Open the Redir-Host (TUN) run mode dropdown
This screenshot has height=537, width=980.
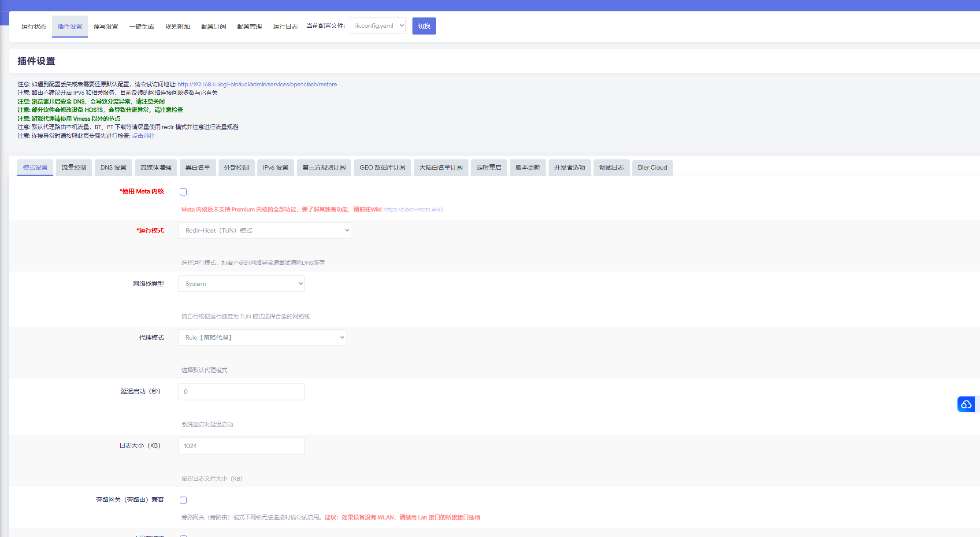pyautogui.click(x=264, y=230)
